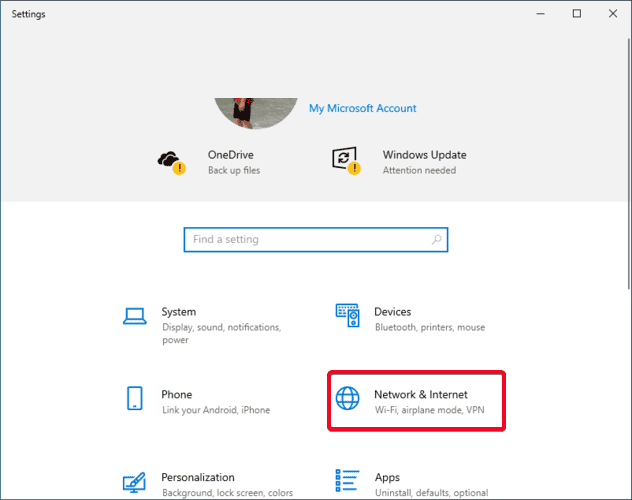The height and width of the screenshot is (500, 632).
Task: Click "Back up files" text under OneDrive
Action: [x=234, y=170]
